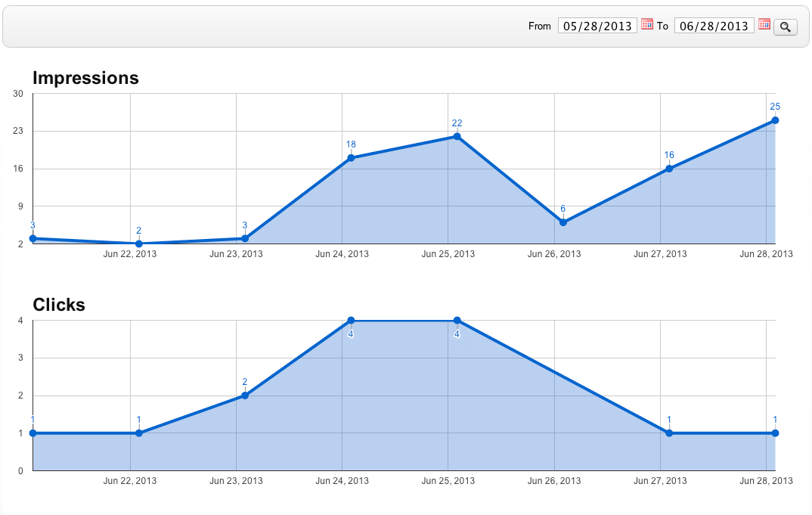Image resolution: width=812 pixels, height=515 pixels.
Task: Select the Clicks point for Jun 28, 2013
Action: (x=775, y=433)
